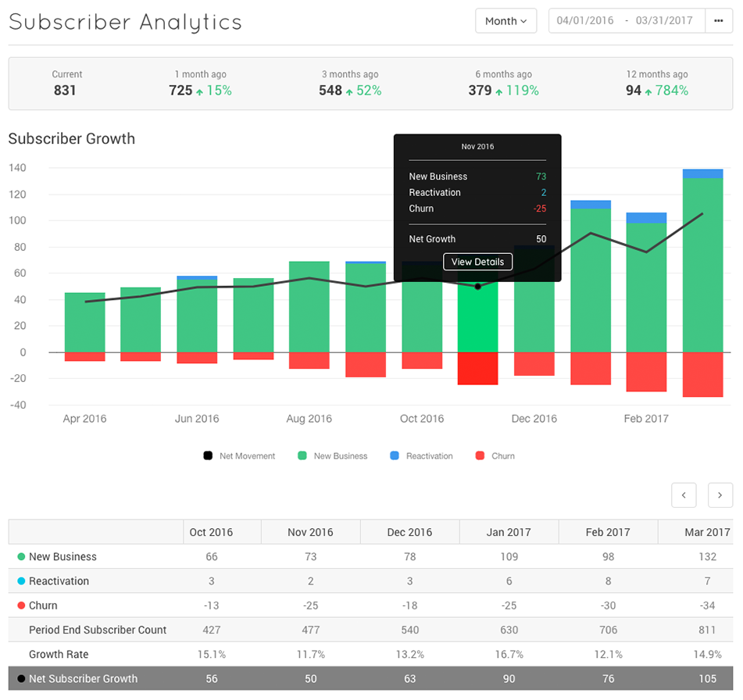Select the Feb 2017 column header
The width and height of the screenshot is (743, 700).
click(x=608, y=532)
